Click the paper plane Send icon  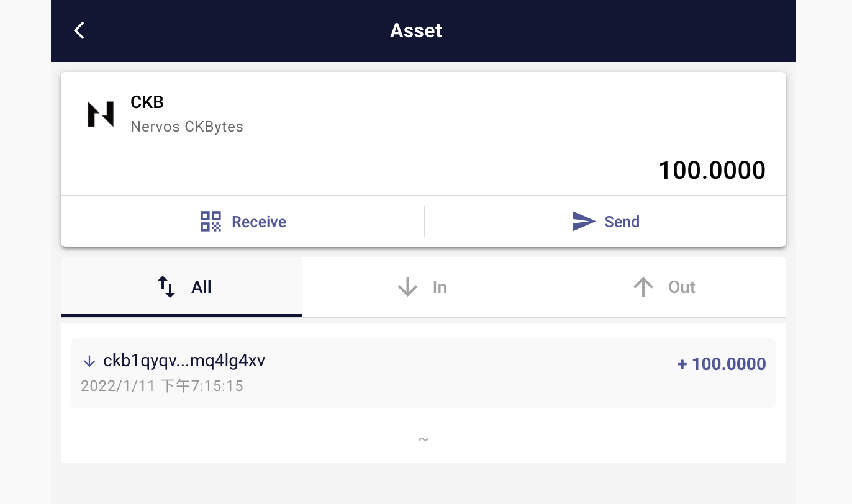[x=583, y=222]
